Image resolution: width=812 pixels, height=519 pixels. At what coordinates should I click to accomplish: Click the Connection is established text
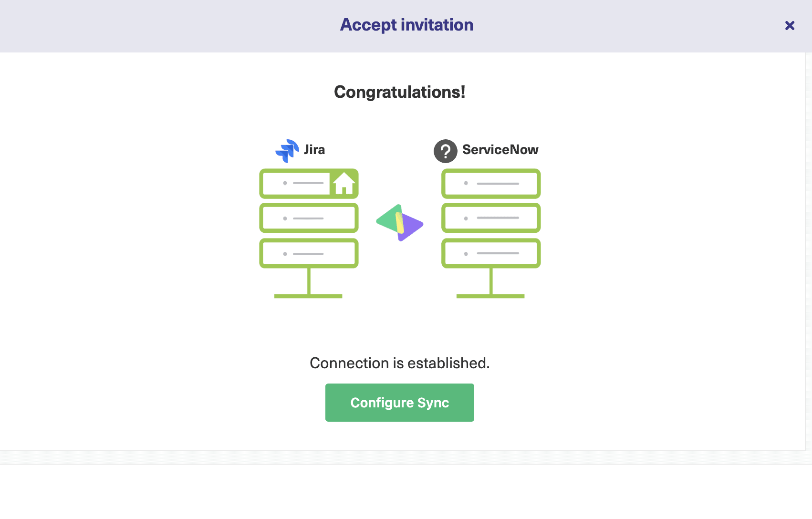point(400,363)
